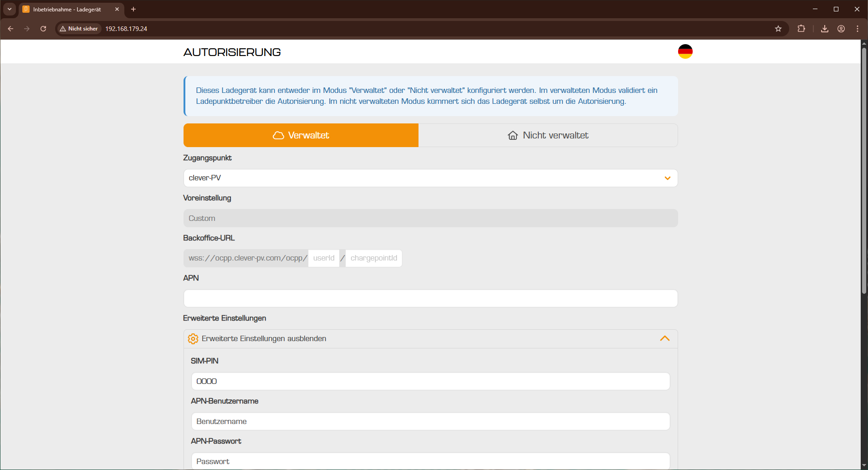
Task: Open the browser extensions puzzle icon
Action: tap(801, 29)
